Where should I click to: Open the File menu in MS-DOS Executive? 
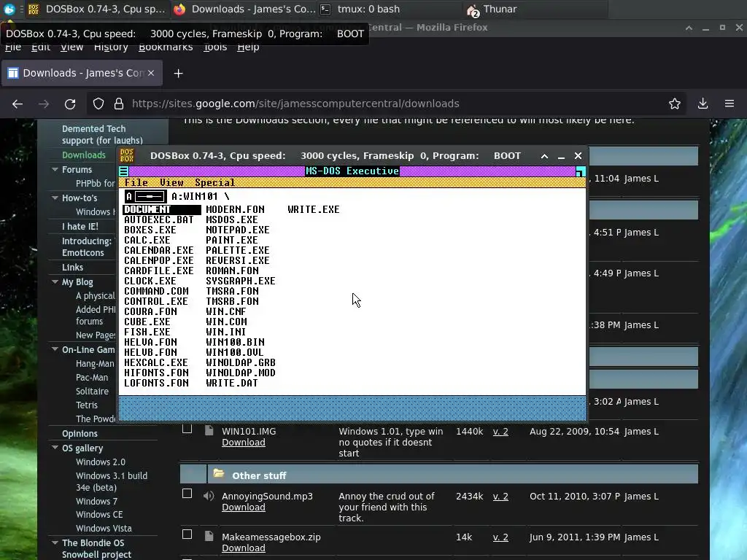point(136,182)
